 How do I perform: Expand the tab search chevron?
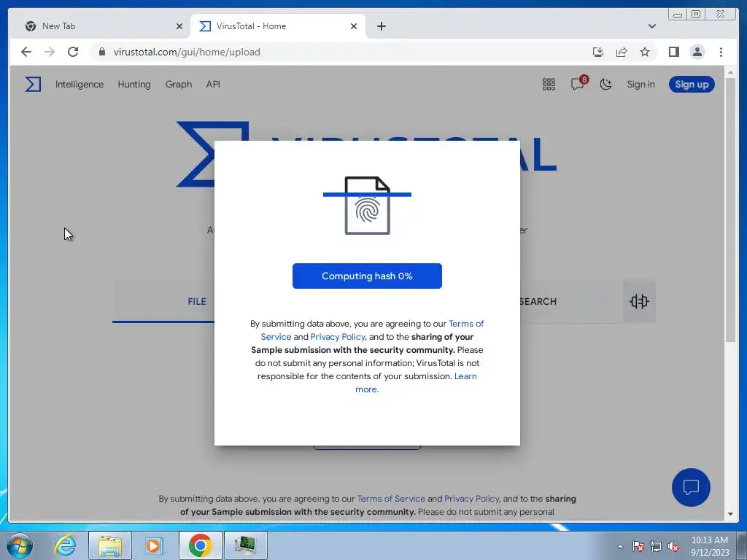tap(651, 26)
